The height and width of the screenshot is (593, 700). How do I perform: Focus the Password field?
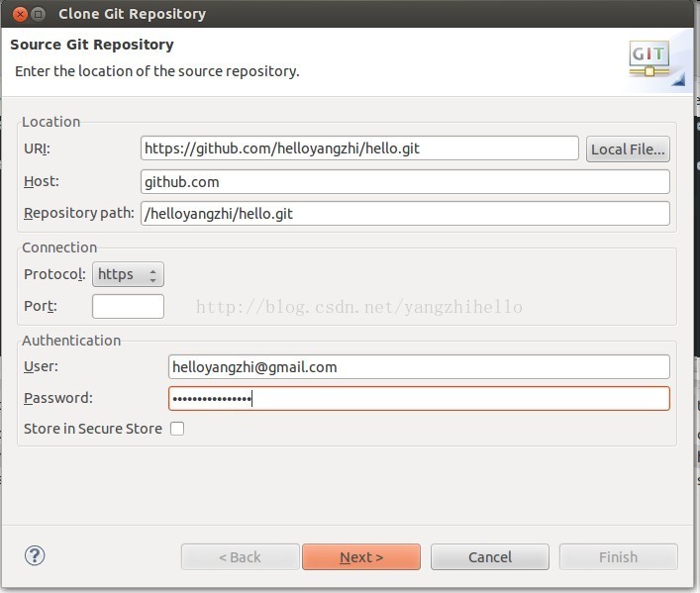pos(419,398)
